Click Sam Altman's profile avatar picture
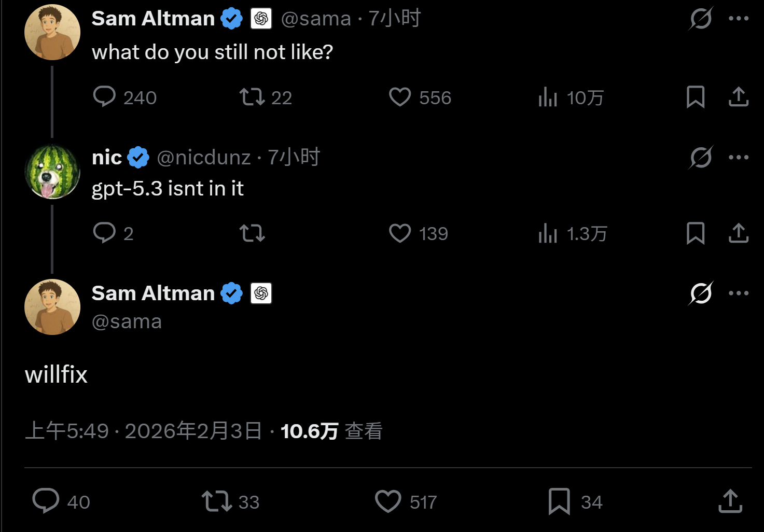Viewport: 764px width, 532px height. (52, 32)
